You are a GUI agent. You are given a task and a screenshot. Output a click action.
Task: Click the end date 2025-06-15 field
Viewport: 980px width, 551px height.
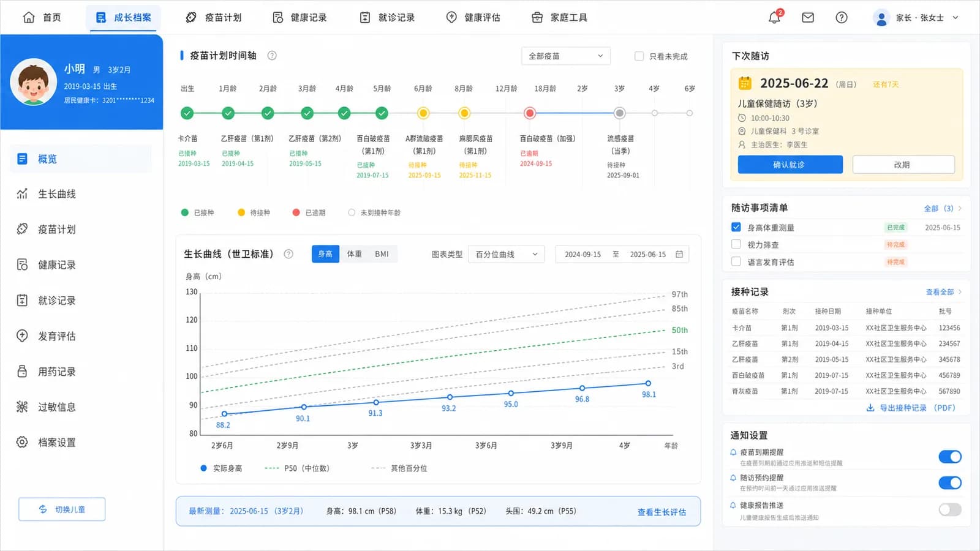coord(647,254)
